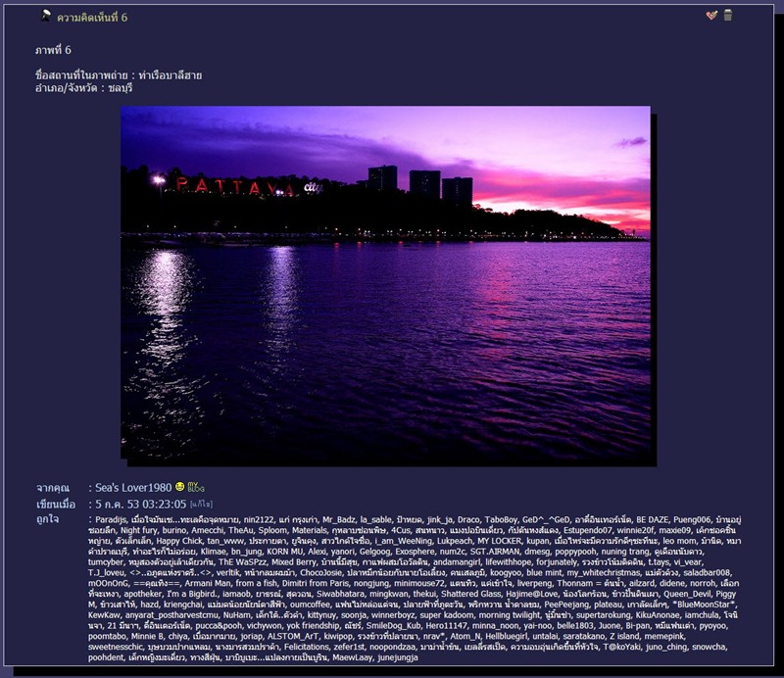Click the trash bin delete icon
784x678 pixels.
728,16
